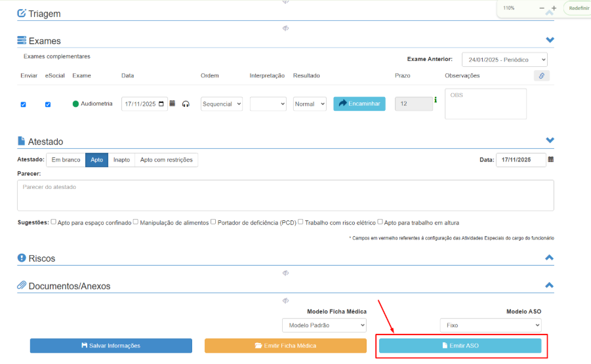Open the Exame Anterior dropdown
Viewport: 591px width, 364px height.
[x=504, y=60]
